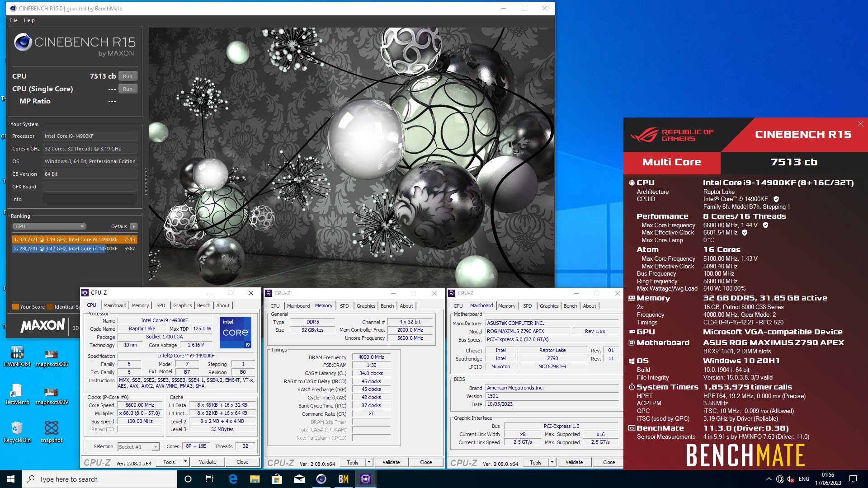The width and height of the screenshot is (868, 488).
Task: Close the BenchMate result overlay
Action: point(861,124)
